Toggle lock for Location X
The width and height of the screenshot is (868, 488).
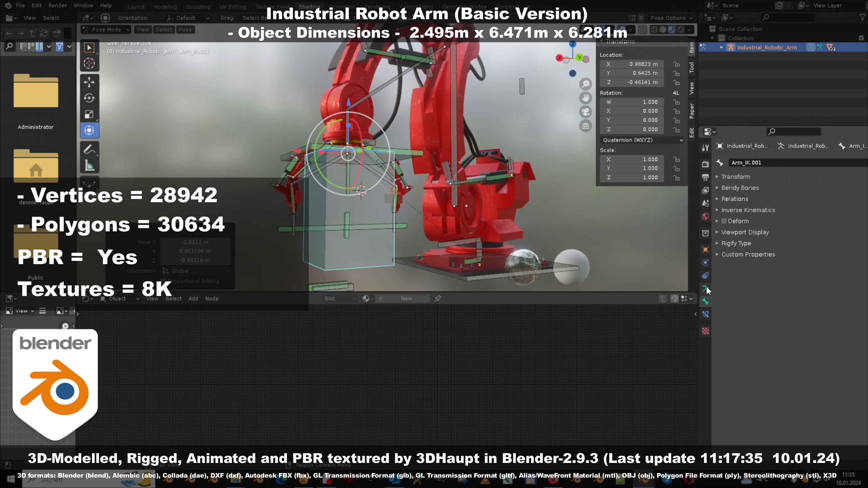676,64
